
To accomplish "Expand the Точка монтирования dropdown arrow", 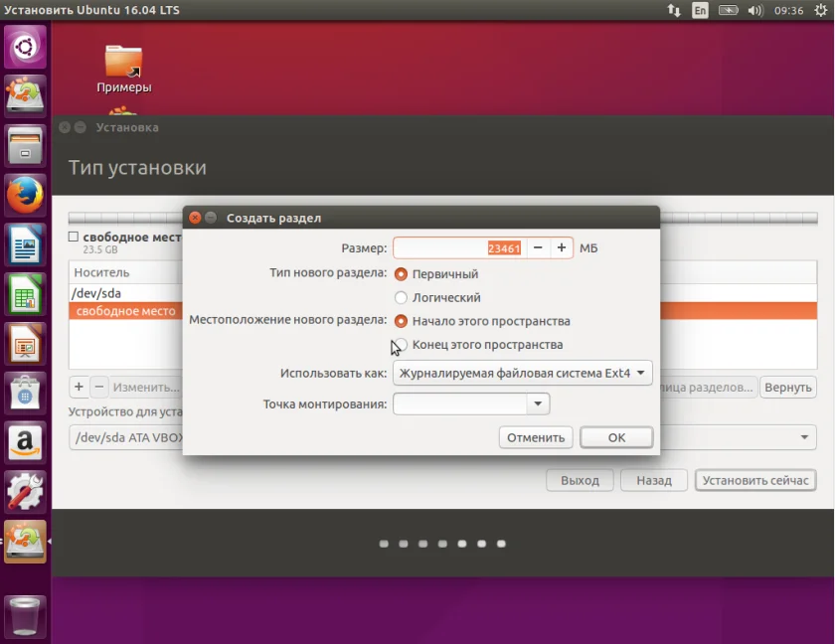I will tap(538, 403).
